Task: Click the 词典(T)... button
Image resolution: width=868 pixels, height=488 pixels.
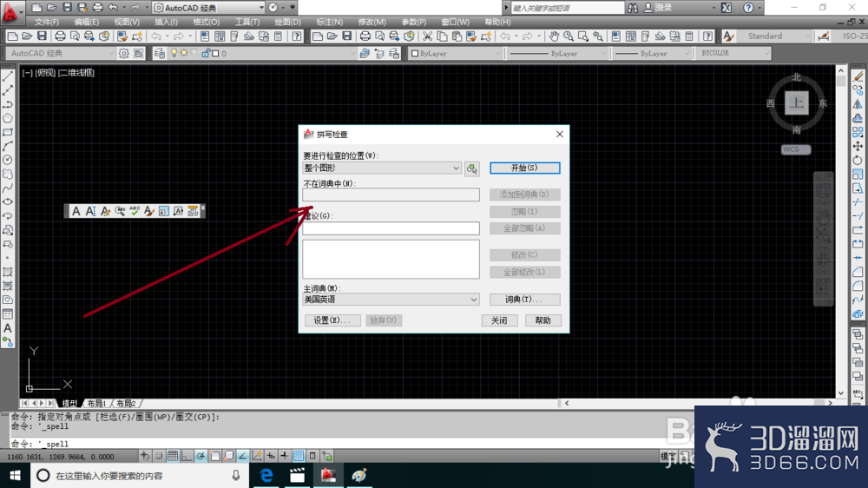Action: click(x=525, y=299)
